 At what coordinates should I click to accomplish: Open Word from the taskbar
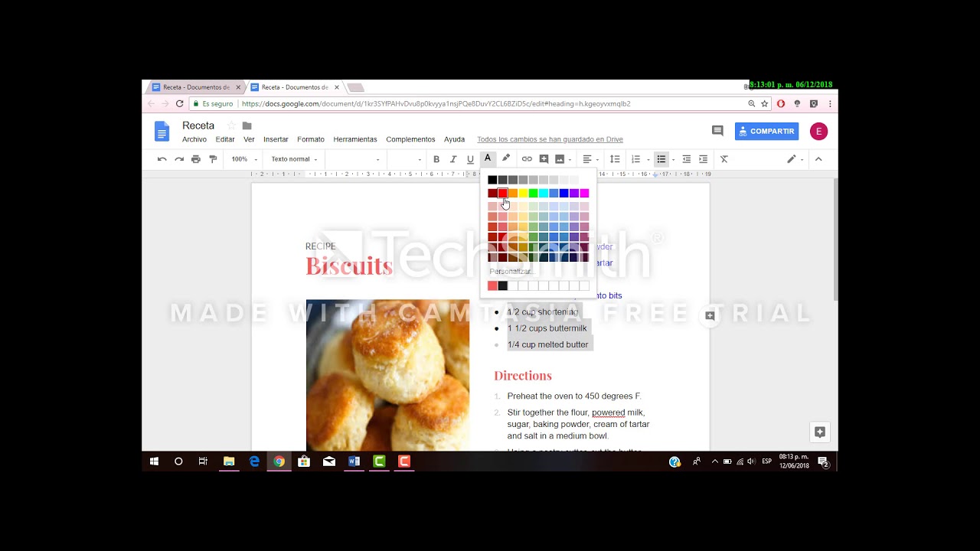pyautogui.click(x=354, y=461)
